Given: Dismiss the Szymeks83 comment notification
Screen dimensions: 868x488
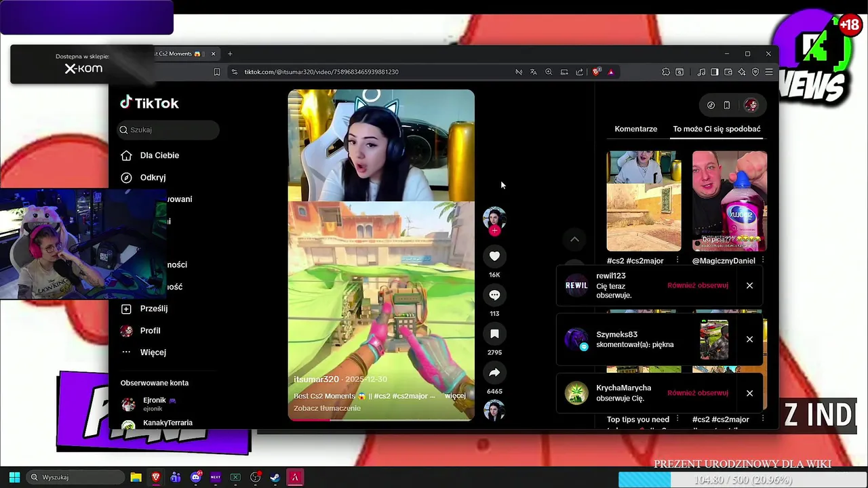Looking at the screenshot, I should tap(749, 339).
